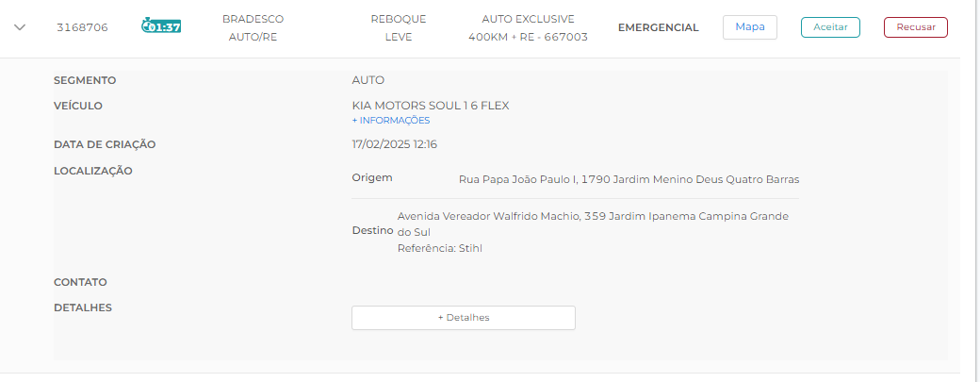Expand the + INFORMAÇÕES vehicle link
The width and height of the screenshot is (980, 382).
pyautogui.click(x=390, y=121)
